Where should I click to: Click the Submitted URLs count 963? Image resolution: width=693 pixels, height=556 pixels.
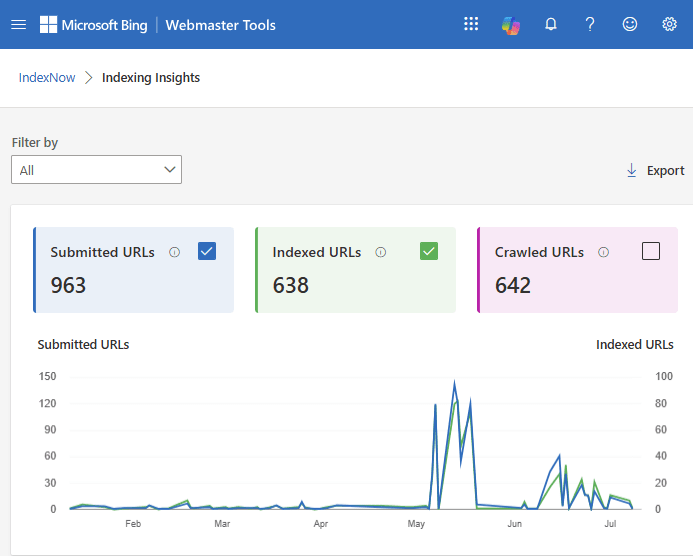68,285
